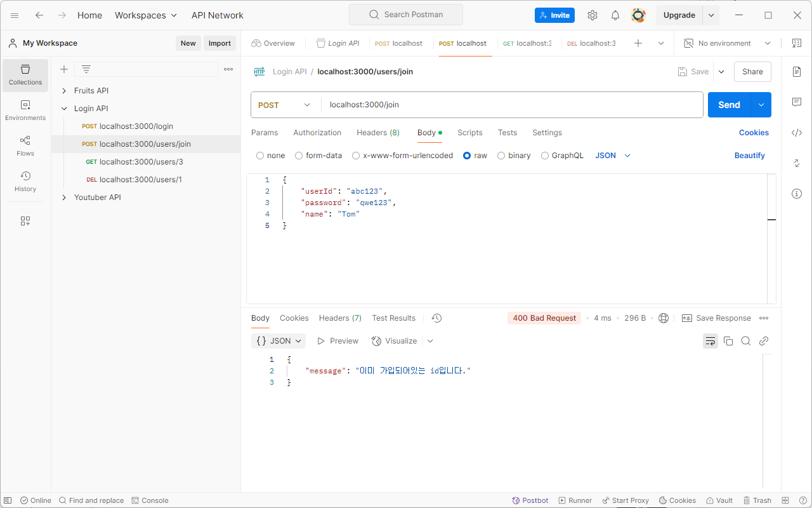This screenshot has height=508, width=812.
Task: Expand the Fruits API collection
Action: 64,91
